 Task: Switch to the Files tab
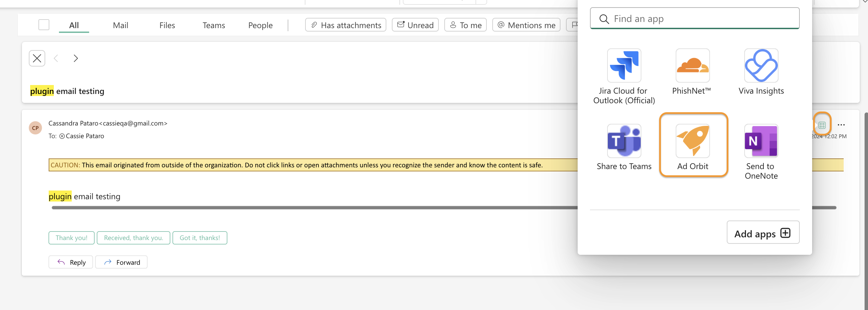click(167, 25)
